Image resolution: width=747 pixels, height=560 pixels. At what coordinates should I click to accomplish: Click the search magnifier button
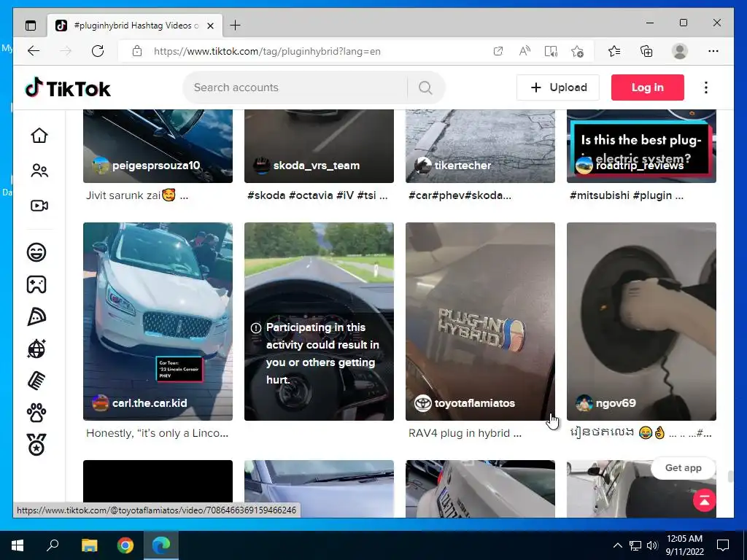coord(425,87)
